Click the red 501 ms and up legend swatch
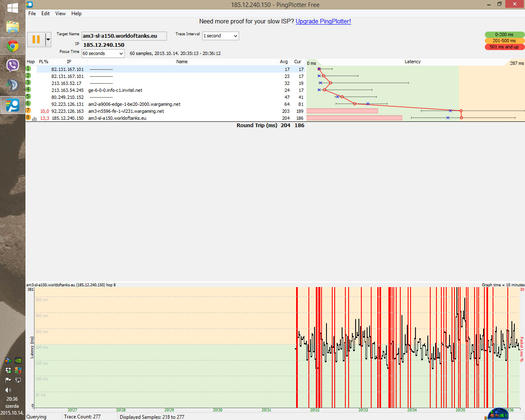The height and width of the screenshot is (420, 525). point(504,47)
